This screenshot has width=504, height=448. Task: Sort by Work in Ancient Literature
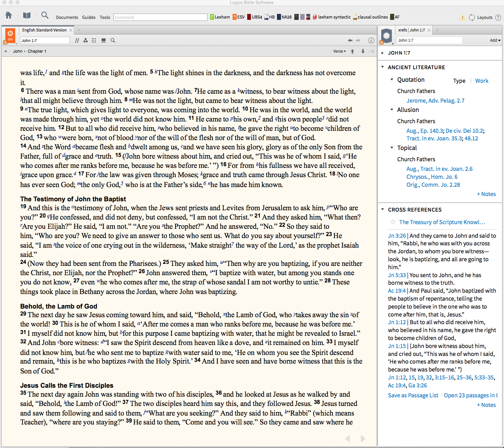click(x=482, y=81)
